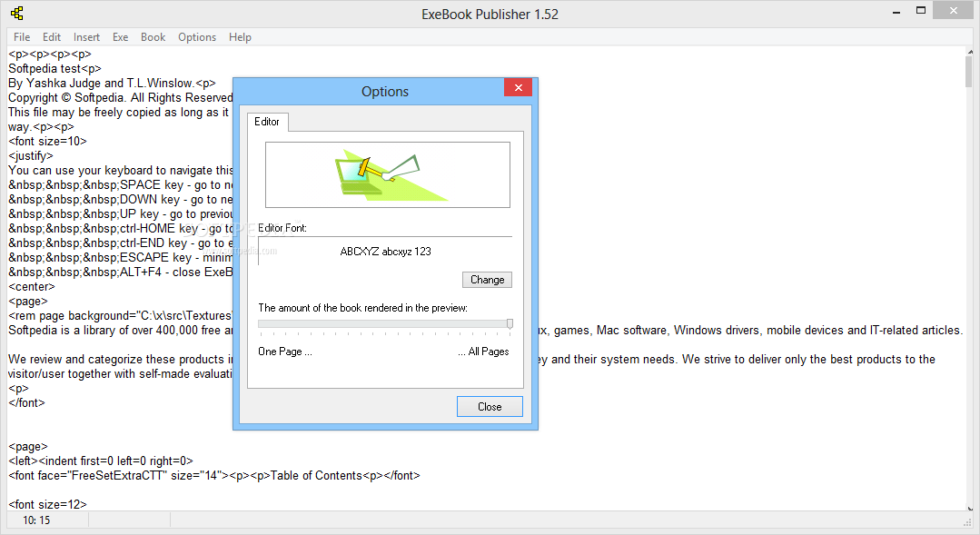
Task: Click the One Page slider label
Action: point(285,352)
